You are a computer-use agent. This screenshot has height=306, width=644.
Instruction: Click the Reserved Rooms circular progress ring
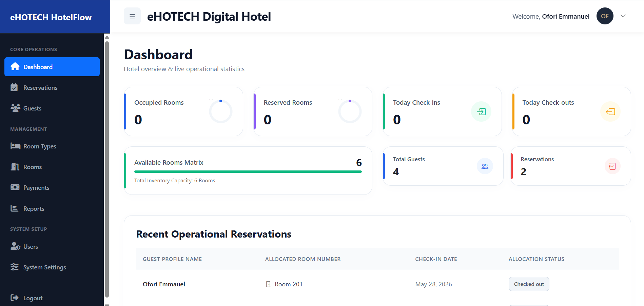pos(350,111)
